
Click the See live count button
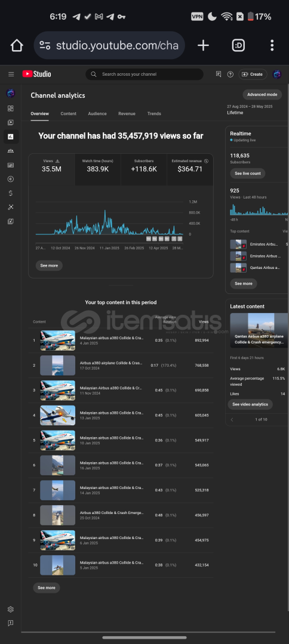tap(247, 174)
